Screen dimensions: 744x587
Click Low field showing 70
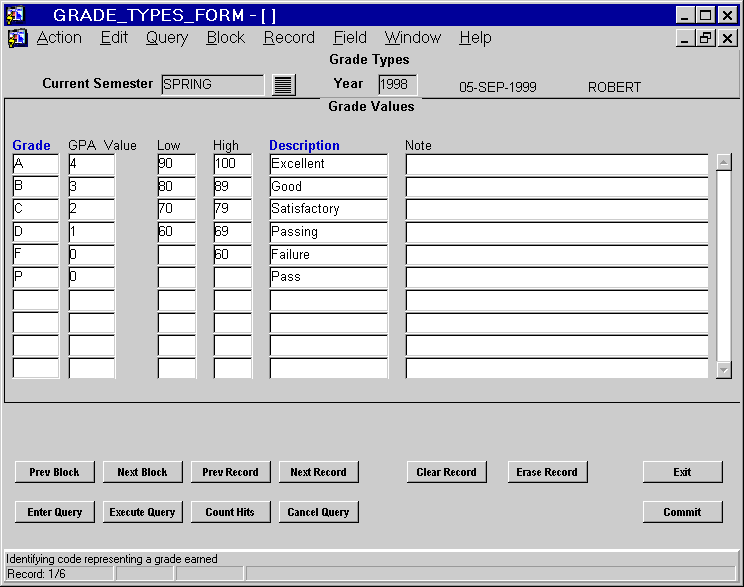click(x=177, y=209)
